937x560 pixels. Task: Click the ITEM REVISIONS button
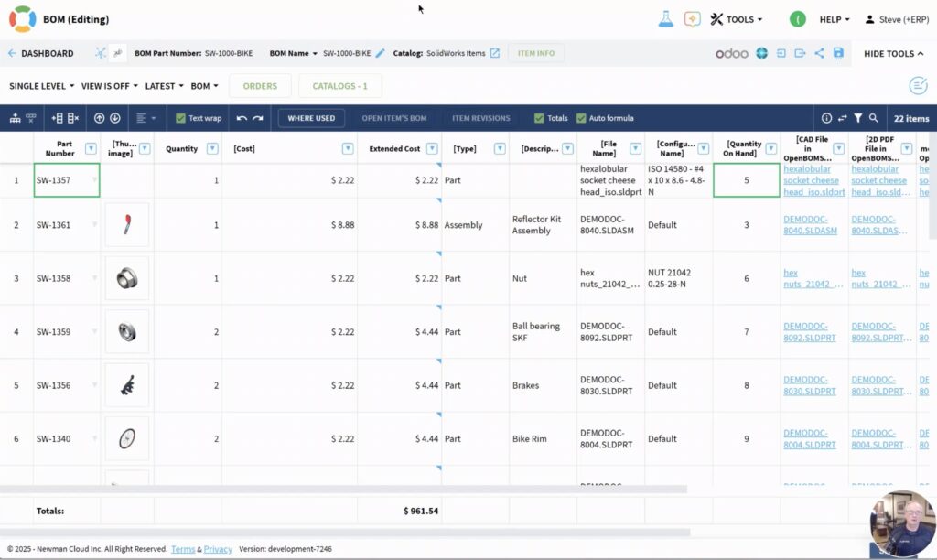pos(481,118)
